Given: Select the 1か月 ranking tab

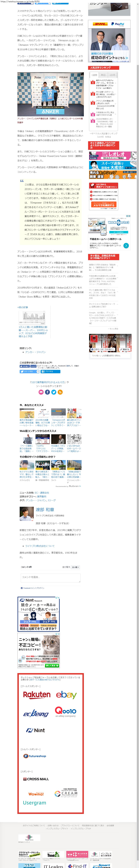Looking at the screenshot, I should pos(112,75).
